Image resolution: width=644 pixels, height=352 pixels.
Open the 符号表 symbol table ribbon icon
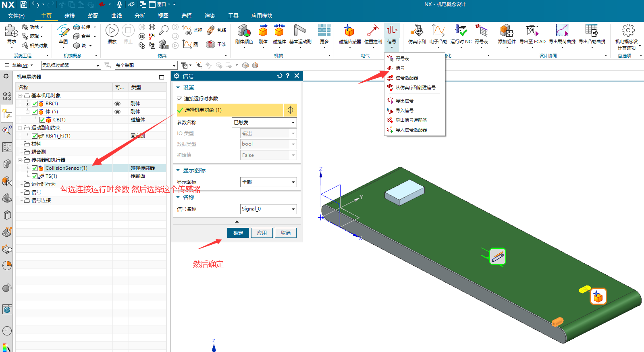point(481,31)
